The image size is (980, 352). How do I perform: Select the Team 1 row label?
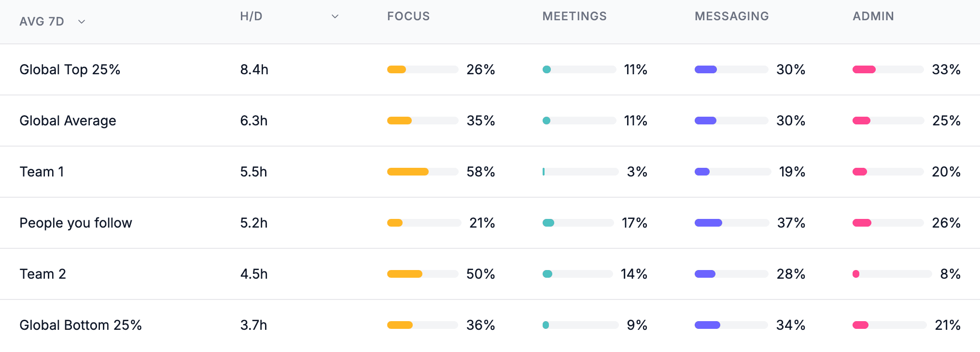(x=42, y=172)
